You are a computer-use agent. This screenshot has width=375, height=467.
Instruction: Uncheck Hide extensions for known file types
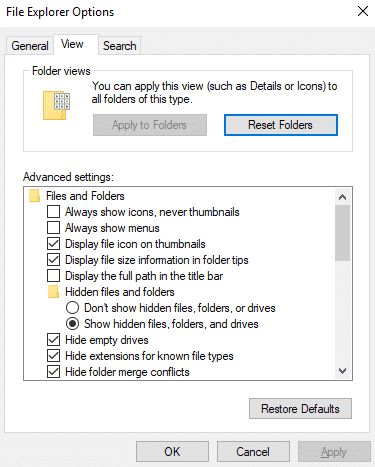pos(53,356)
